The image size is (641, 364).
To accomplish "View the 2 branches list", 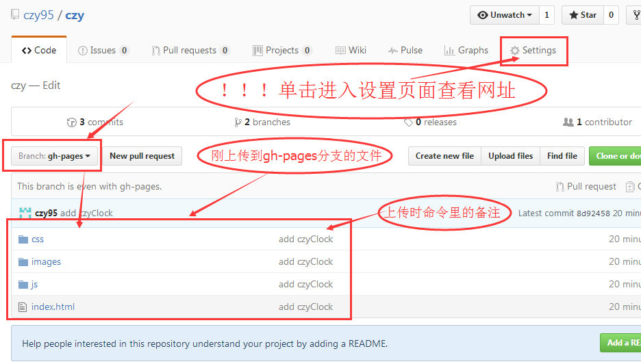I will coord(262,122).
